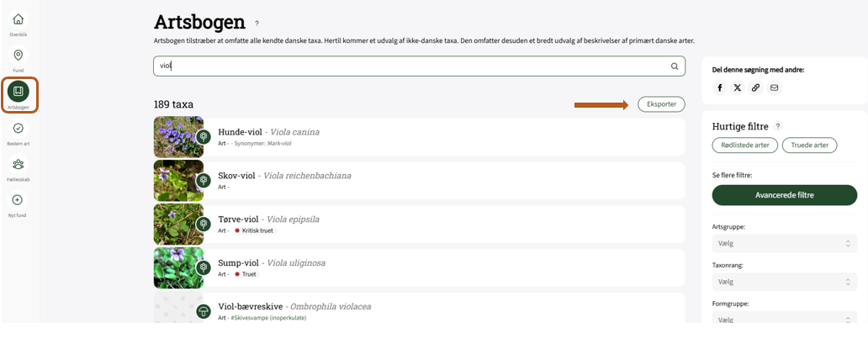Expand the Formgruppe dropdown
868x349 pixels.
tap(784, 320)
